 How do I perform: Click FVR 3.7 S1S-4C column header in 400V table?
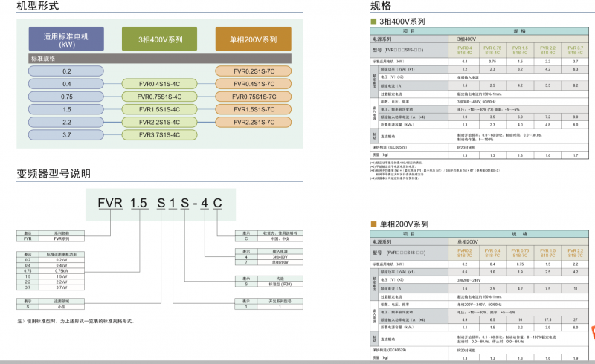[575, 51]
